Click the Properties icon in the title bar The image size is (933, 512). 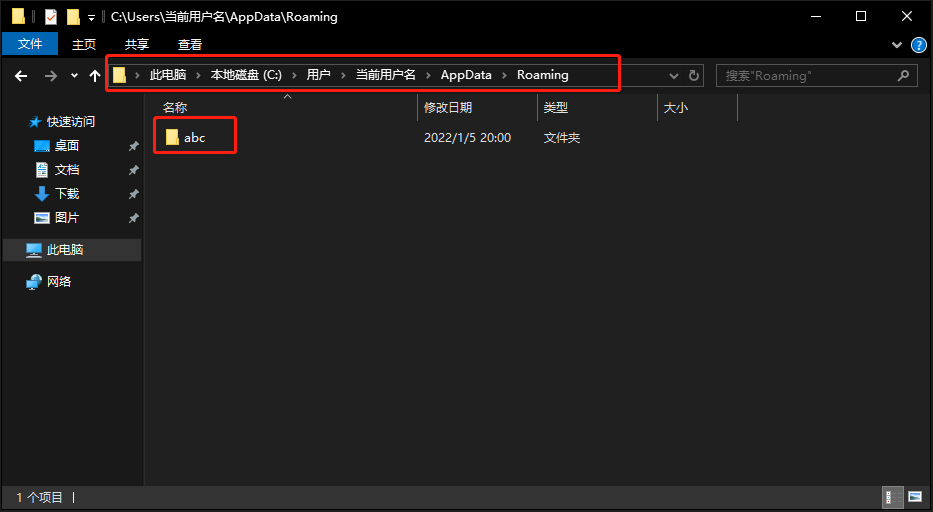click(x=51, y=17)
